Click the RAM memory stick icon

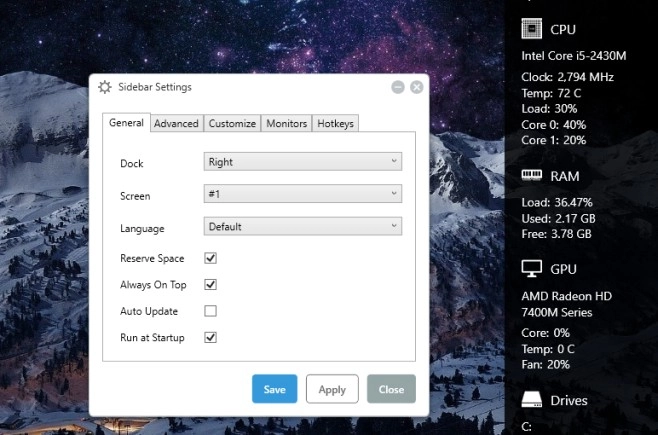(x=531, y=175)
